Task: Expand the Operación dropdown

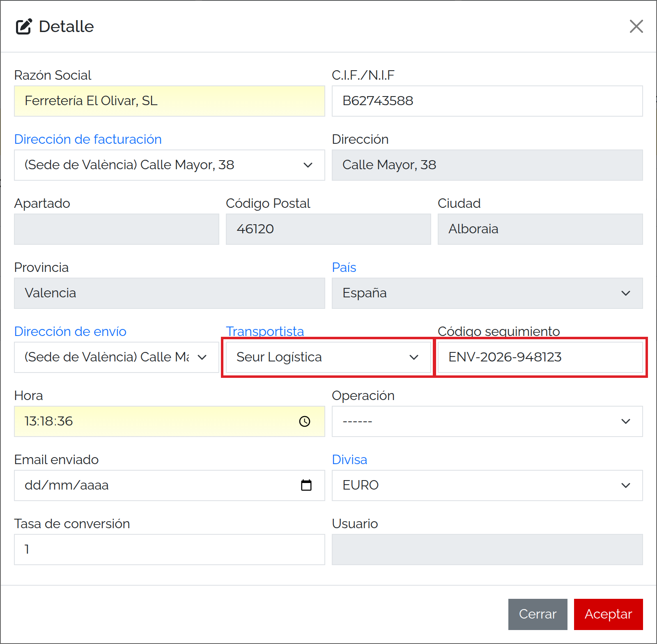Action: coord(487,421)
